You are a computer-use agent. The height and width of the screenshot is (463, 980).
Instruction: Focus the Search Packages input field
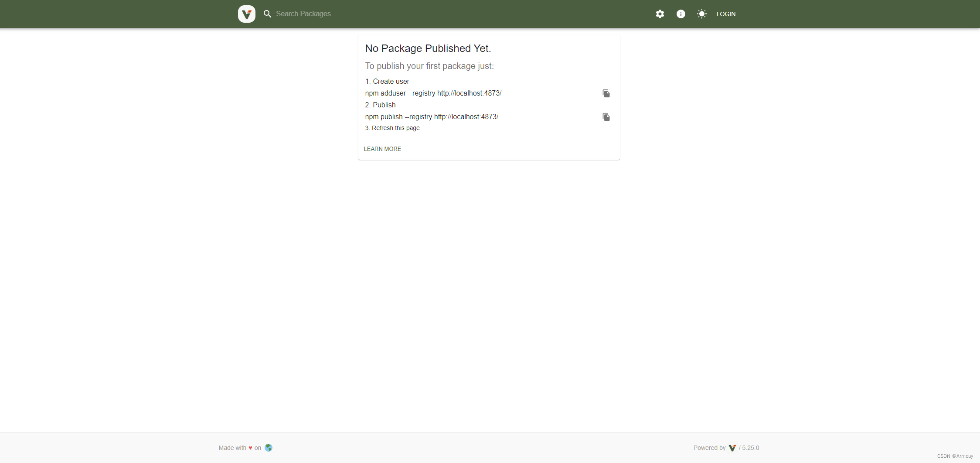[x=303, y=14]
